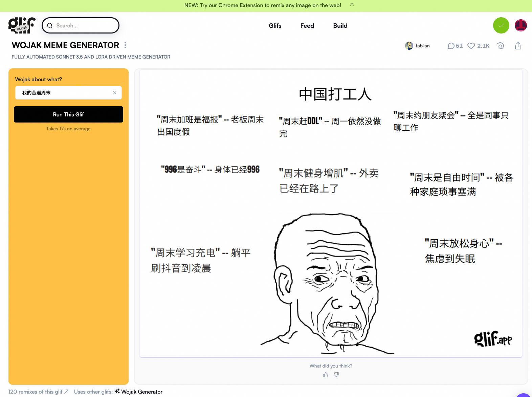Click the remix spiral icon
This screenshot has height=397, width=532.
coord(501,46)
